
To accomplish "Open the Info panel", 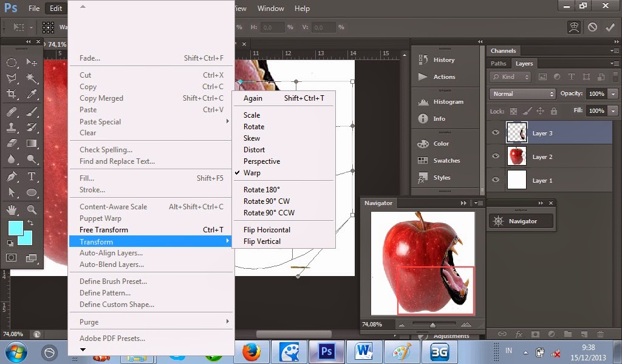I will (x=439, y=118).
